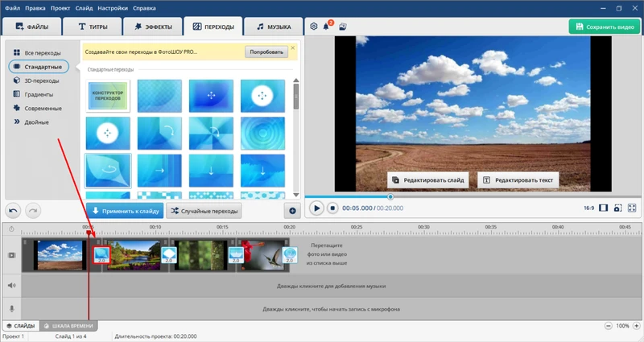Screen dimensions: 644x342
Task: Close the ФотоШОУ PRO yellow banner
Action: [x=293, y=48]
